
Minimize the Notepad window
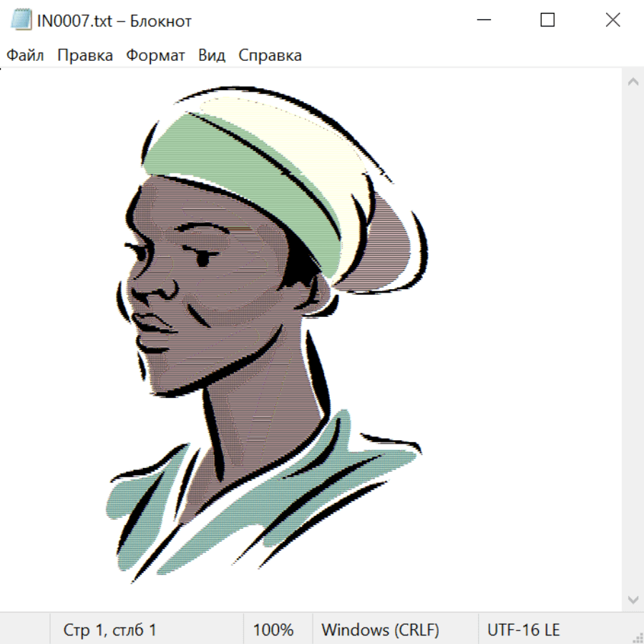482,20
